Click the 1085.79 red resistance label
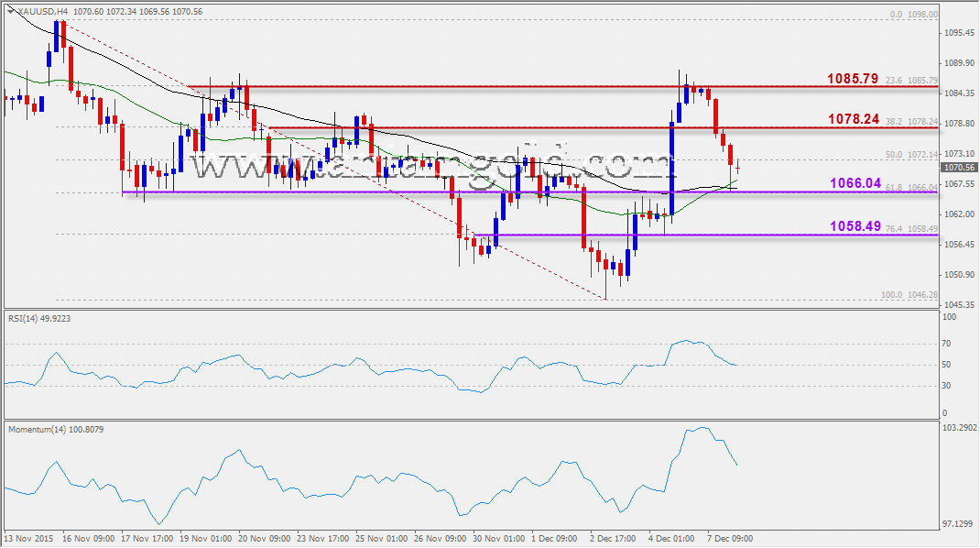 [854, 80]
